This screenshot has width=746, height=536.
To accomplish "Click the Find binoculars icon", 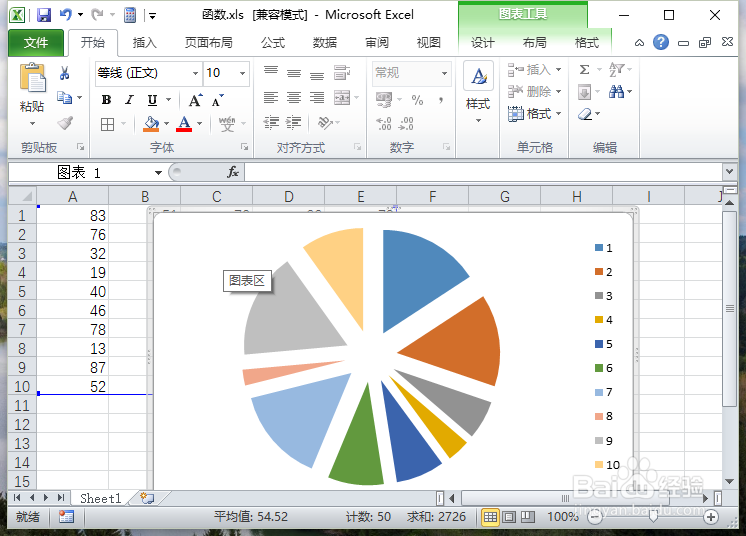I will (617, 91).
